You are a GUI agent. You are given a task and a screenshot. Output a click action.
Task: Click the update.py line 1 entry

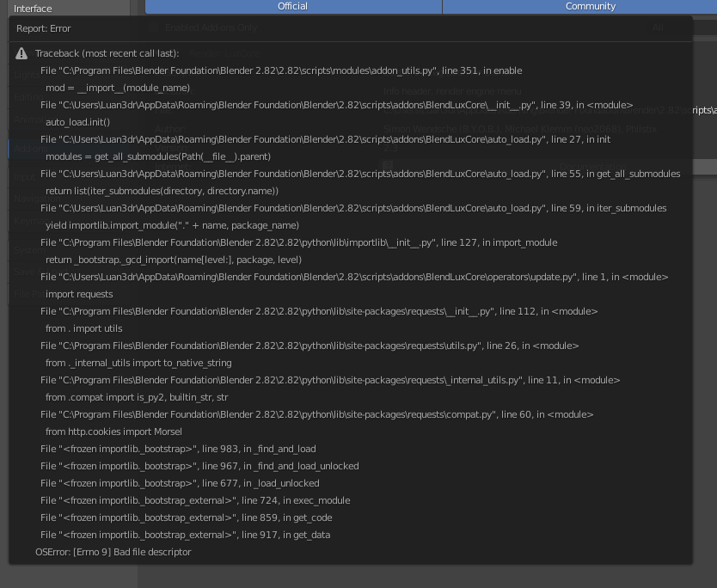coord(354,277)
